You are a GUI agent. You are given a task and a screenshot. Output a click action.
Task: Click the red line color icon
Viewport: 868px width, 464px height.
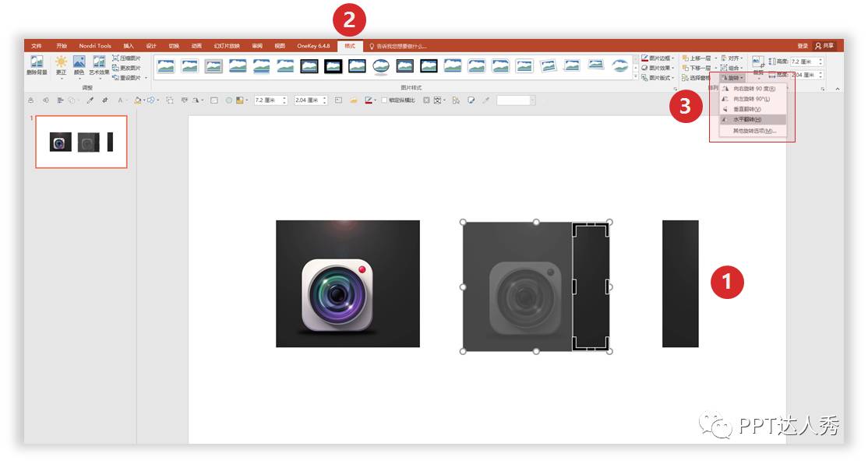click(368, 100)
